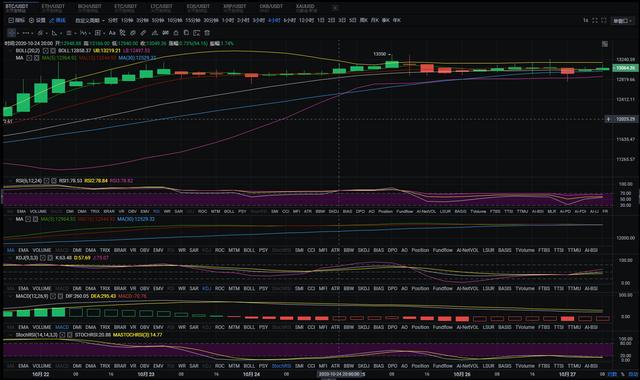Close the MACD sub-panel with its X icon

point(60,296)
